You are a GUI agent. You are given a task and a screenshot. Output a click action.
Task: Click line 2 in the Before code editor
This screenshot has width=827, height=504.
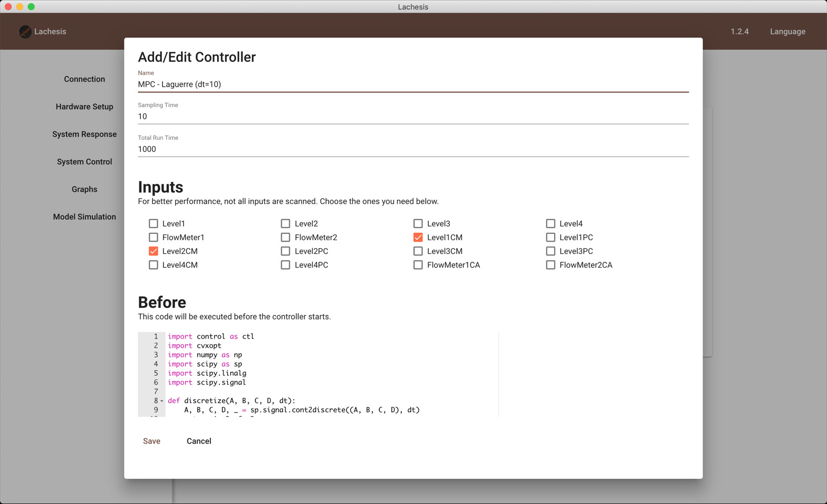coord(332,346)
